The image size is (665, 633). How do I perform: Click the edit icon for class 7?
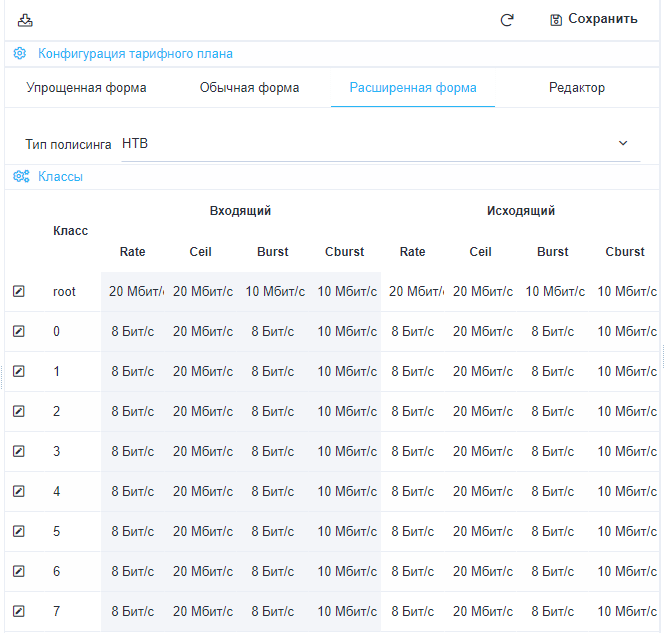click(18, 612)
